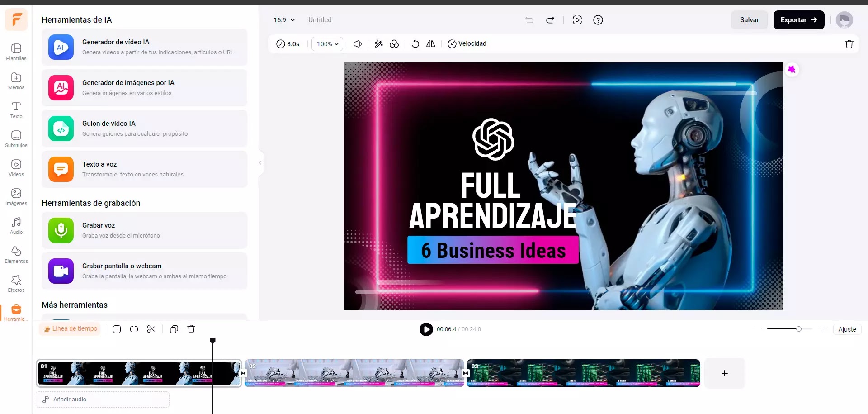This screenshot has width=868, height=414.
Task: Open the Velocidad speed control
Action: coord(467,44)
